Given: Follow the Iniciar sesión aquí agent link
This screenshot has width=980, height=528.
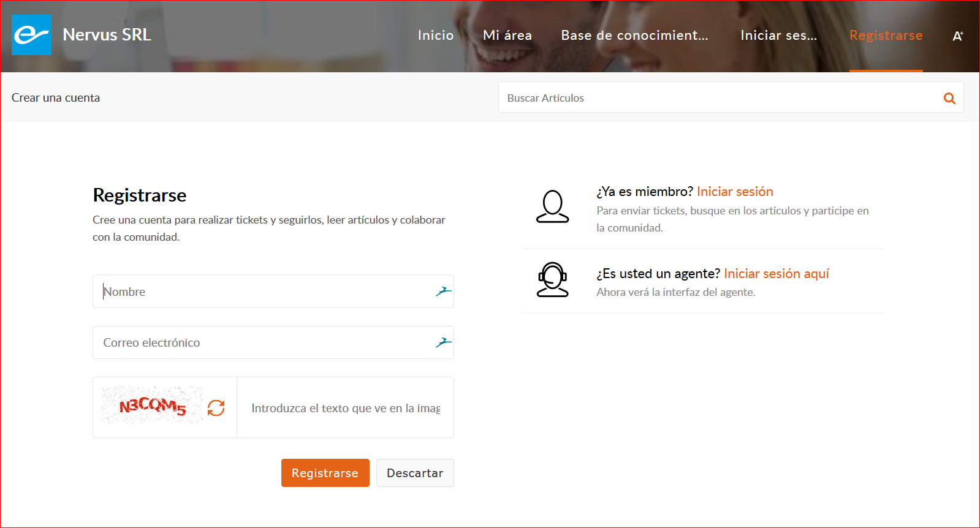Looking at the screenshot, I should tap(777, 274).
